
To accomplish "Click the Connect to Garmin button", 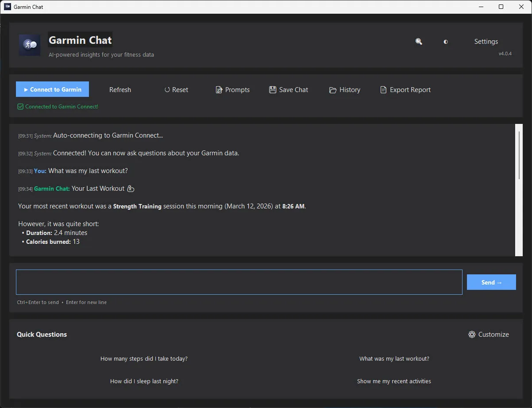I will point(52,89).
